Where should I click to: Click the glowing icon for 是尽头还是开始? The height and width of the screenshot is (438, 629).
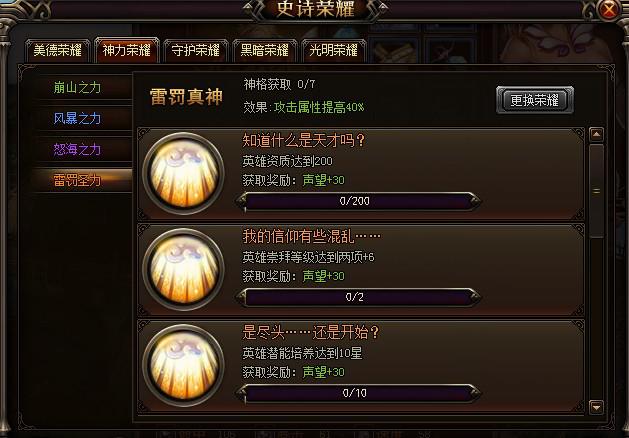184,365
